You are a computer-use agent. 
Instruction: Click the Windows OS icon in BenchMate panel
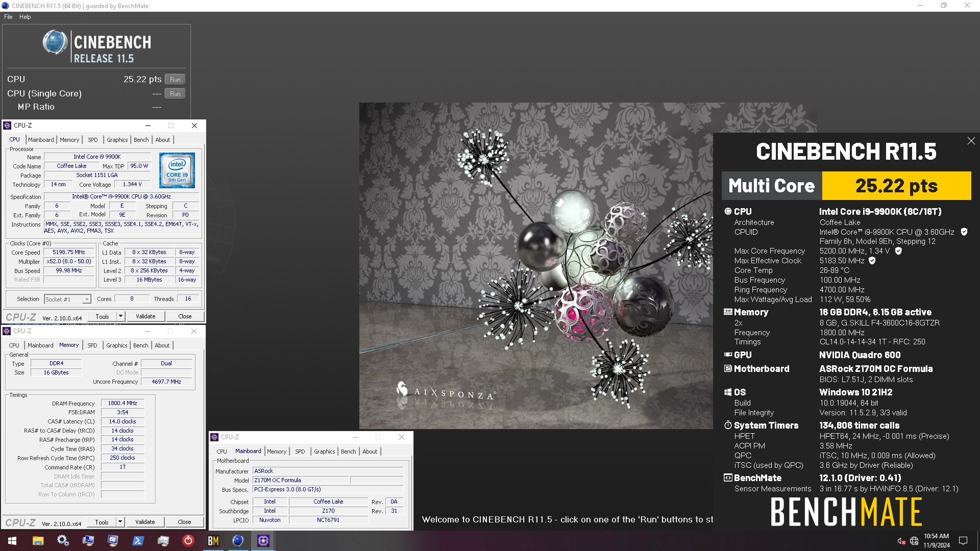point(728,392)
